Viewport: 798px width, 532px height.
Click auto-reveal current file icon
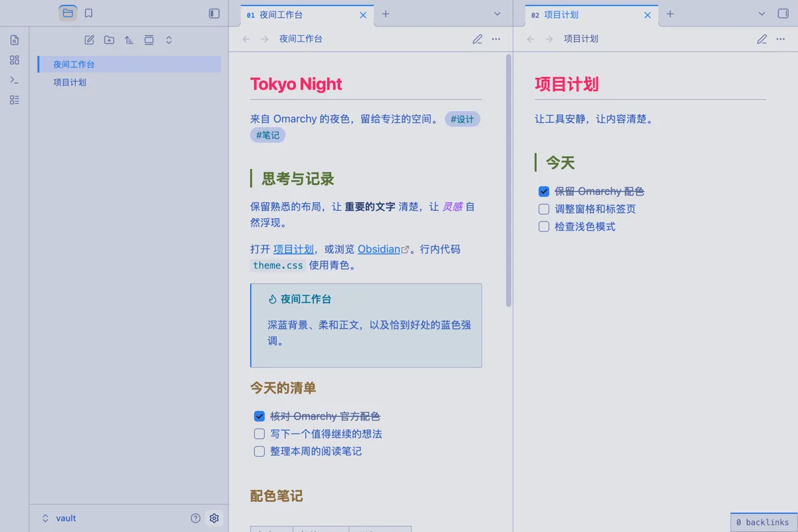pyautogui.click(x=149, y=40)
